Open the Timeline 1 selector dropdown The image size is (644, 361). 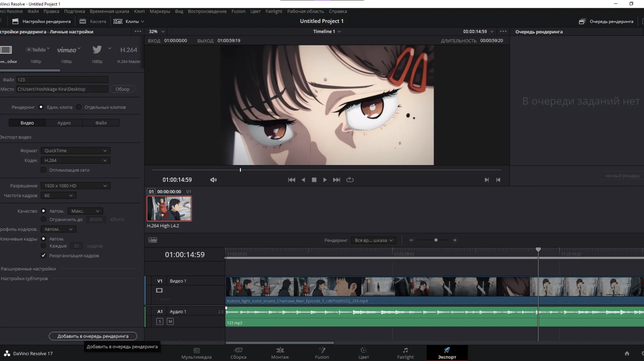tap(327, 31)
